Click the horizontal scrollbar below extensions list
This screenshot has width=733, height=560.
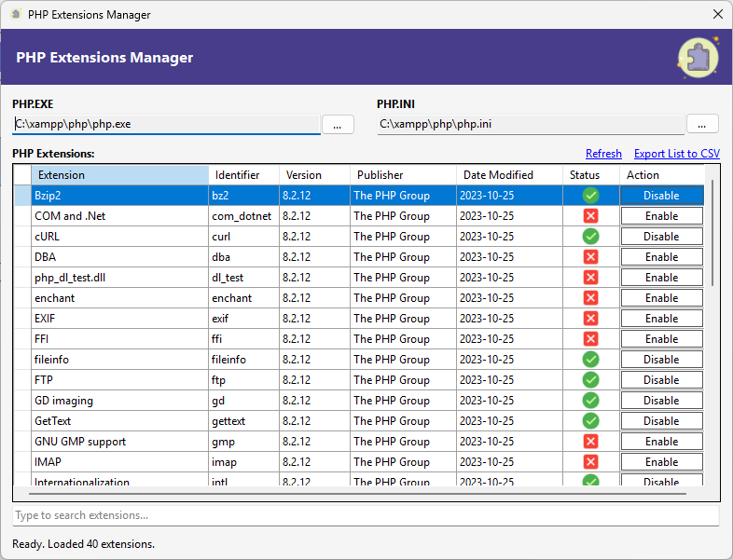tap(357, 493)
